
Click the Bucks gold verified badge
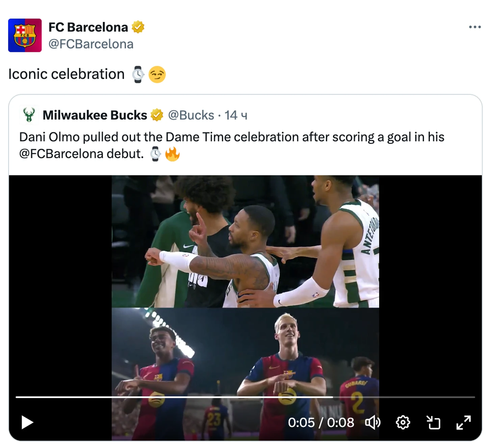click(x=157, y=115)
